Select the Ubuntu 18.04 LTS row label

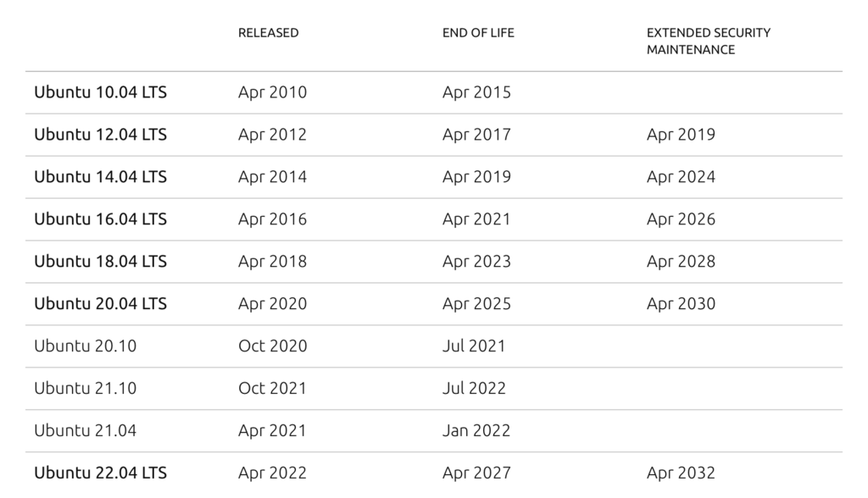click(x=100, y=261)
